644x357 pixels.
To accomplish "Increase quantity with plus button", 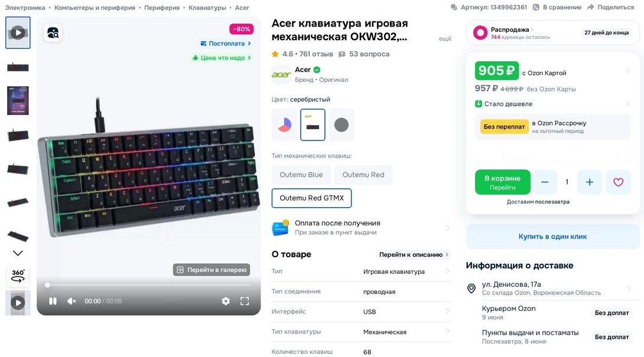I will 590,182.
